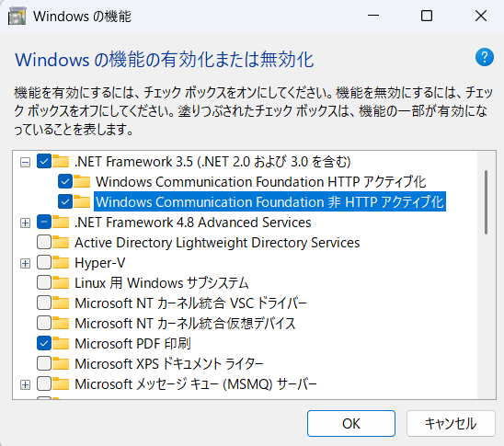Expand the Microsoft メッセージ キュー (MSMQ) サーバー node
This screenshot has height=446, width=504.
[x=25, y=384]
